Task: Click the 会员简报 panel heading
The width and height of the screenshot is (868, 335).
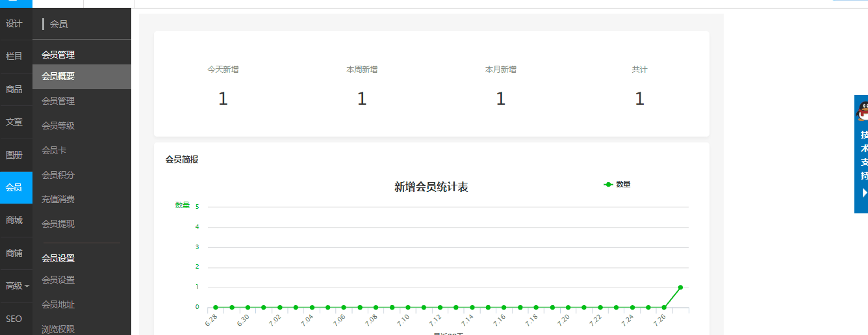Action: tap(182, 159)
